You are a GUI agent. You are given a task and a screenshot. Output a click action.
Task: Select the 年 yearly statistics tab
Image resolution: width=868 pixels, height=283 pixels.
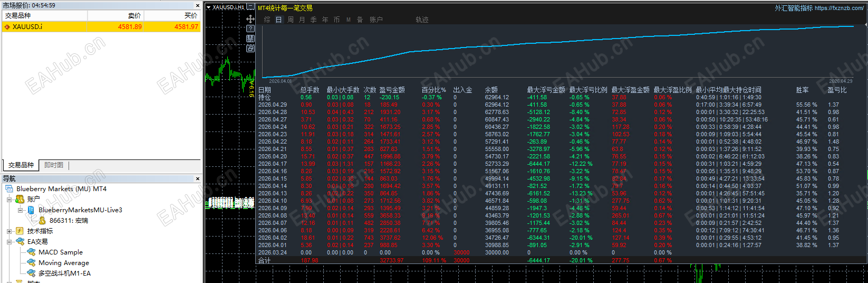tap(325, 20)
